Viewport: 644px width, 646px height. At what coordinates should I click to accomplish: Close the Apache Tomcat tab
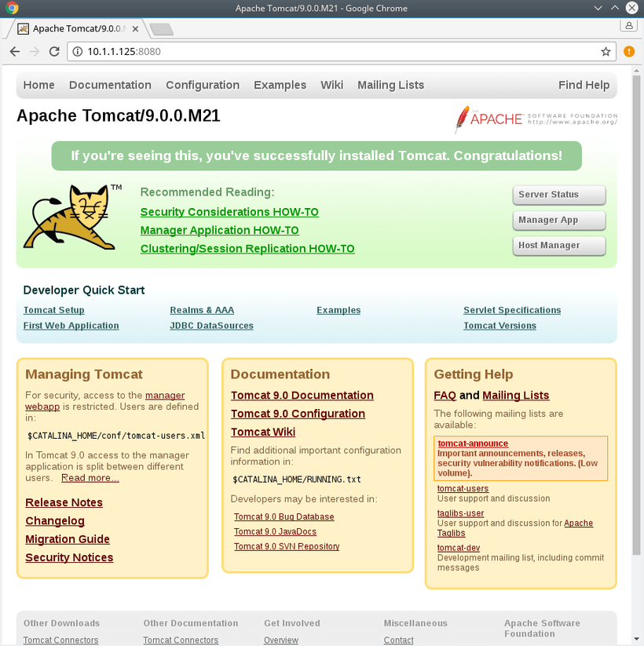(x=135, y=29)
